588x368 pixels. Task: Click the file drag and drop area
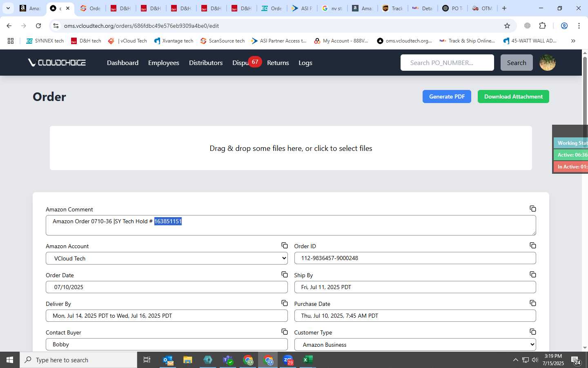click(x=291, y=148)
